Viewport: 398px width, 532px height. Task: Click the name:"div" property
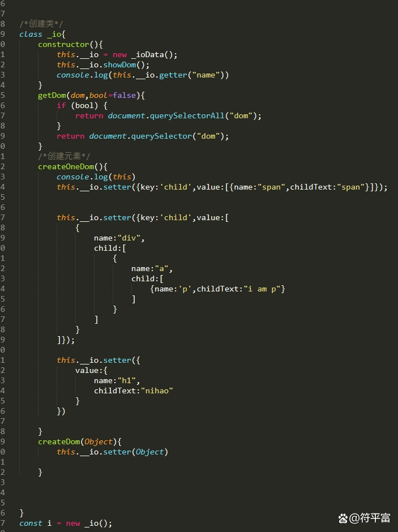tap(119, 238)
